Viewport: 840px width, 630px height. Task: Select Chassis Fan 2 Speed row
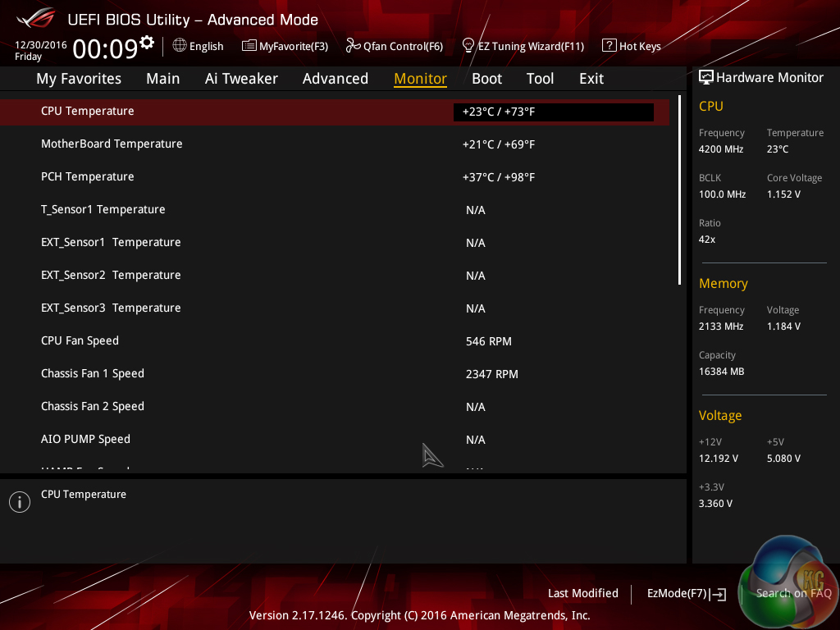(335, 407)
